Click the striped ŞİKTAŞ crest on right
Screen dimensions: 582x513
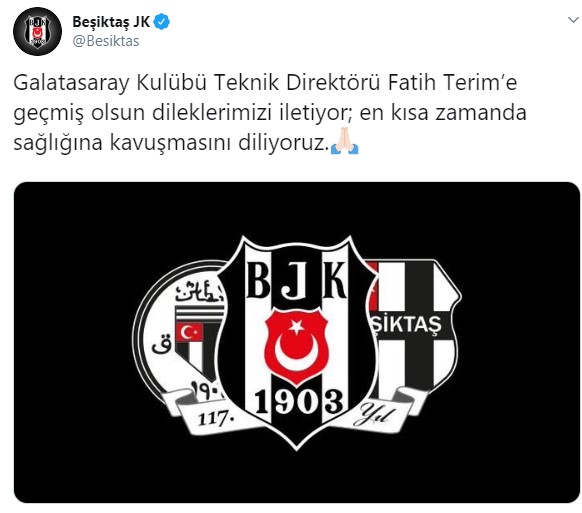(x=416, y=327)
